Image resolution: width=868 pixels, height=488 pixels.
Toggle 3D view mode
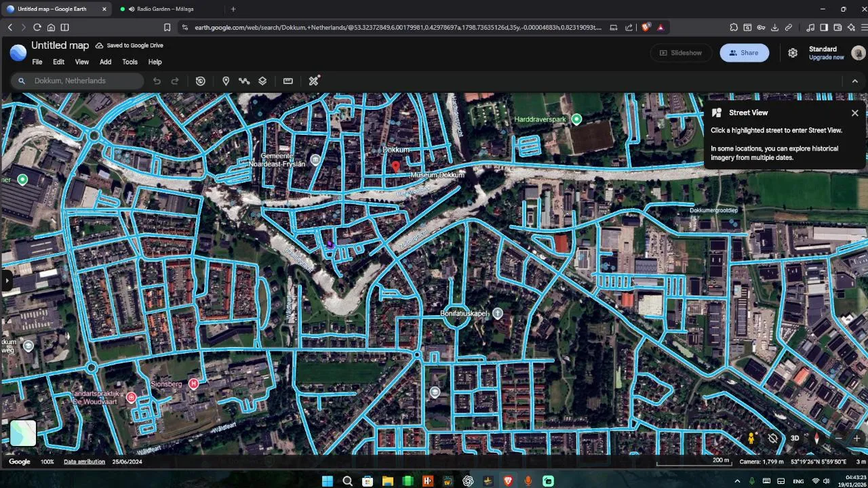pos(795,438)
